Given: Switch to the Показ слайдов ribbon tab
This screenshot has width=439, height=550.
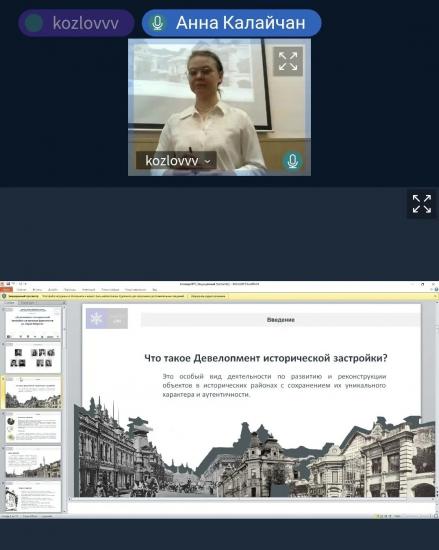Looking at the screenshot, I should [110, 290].
